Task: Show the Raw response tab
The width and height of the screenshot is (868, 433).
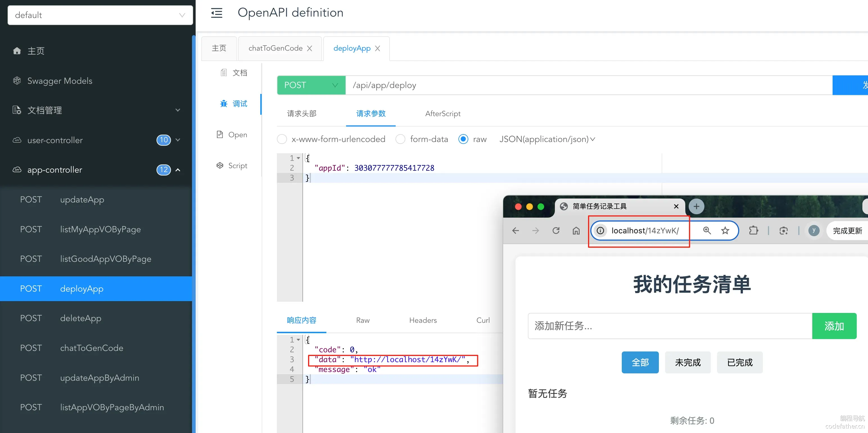Action: 363,321
